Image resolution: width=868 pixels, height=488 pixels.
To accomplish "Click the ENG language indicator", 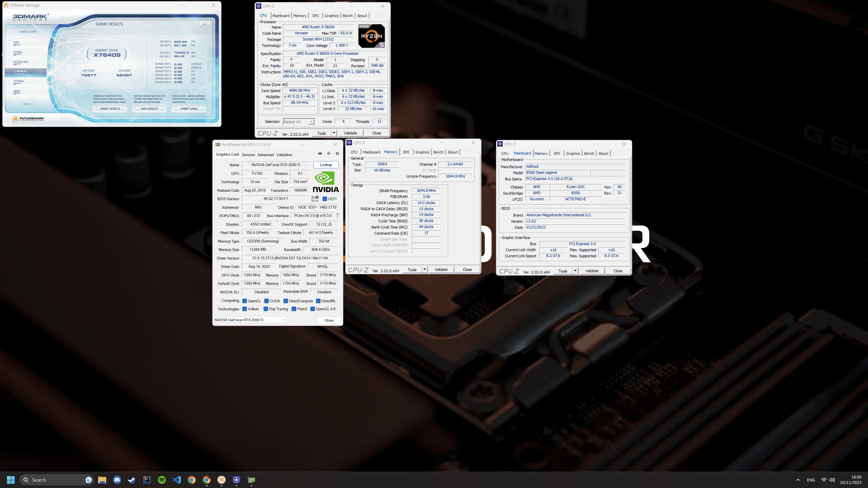I will coord(811,480).
